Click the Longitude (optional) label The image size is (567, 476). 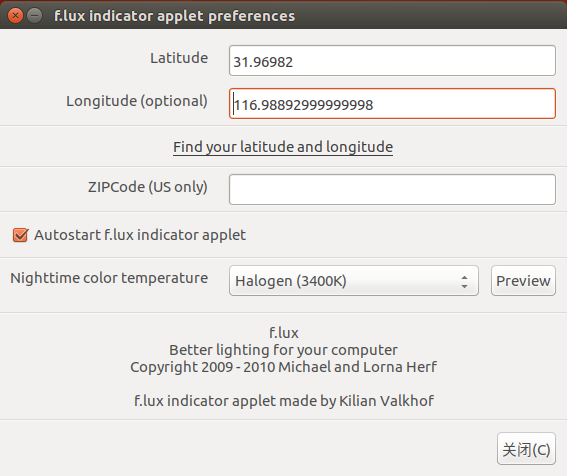[137, 101]
